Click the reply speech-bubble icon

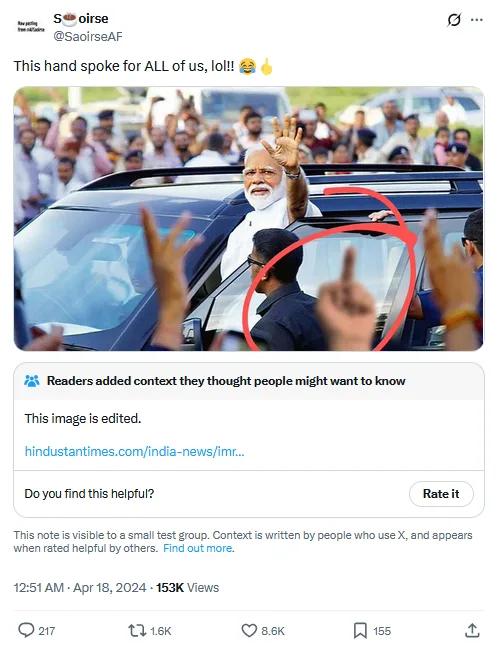[x=26, y=630]
